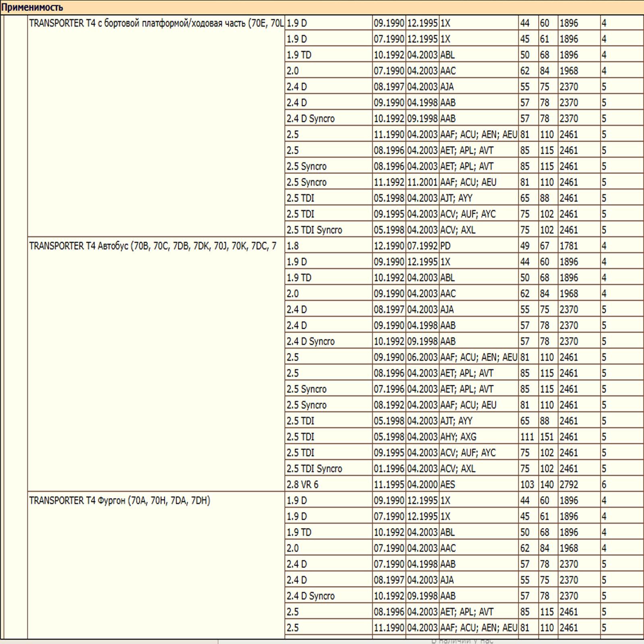Click the PD engine code cell
The image size is (644, 644).
point(479,246)
